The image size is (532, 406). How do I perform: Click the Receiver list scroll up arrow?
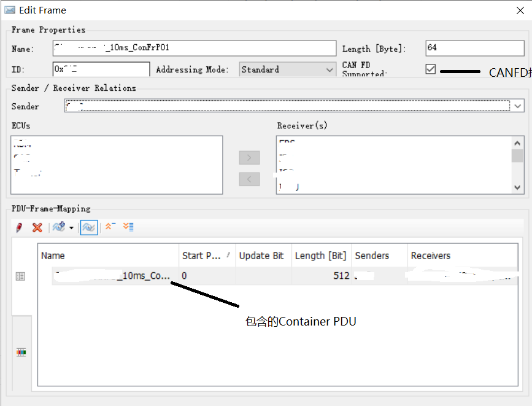tap(517, 143)
